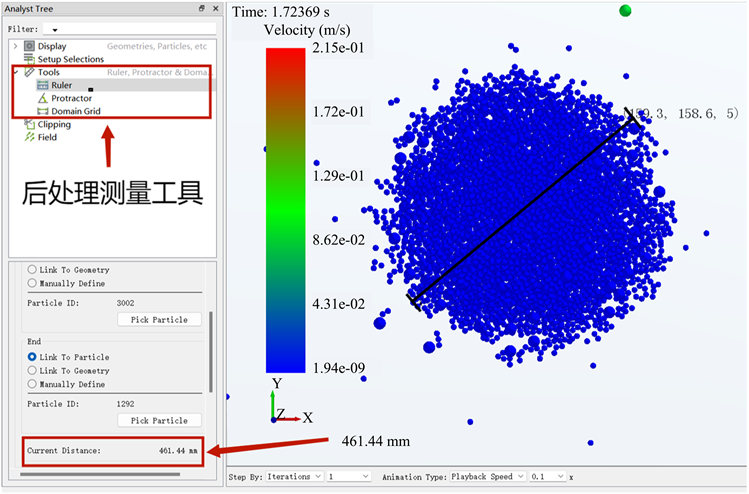Image resolution: width=749 pixels, height=494 pixels.
Task: Float the Analyst Tree panel
Action: point(201,8)
